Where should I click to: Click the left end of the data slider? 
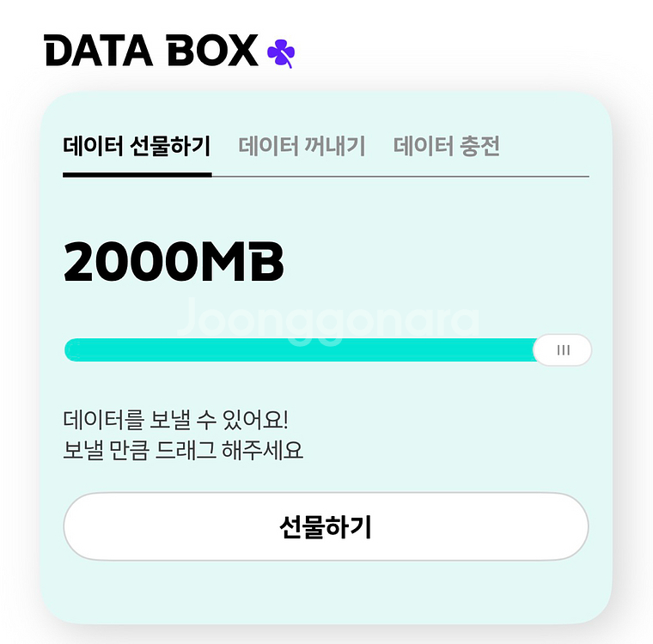pyautogui.click(x=70, y=350)
